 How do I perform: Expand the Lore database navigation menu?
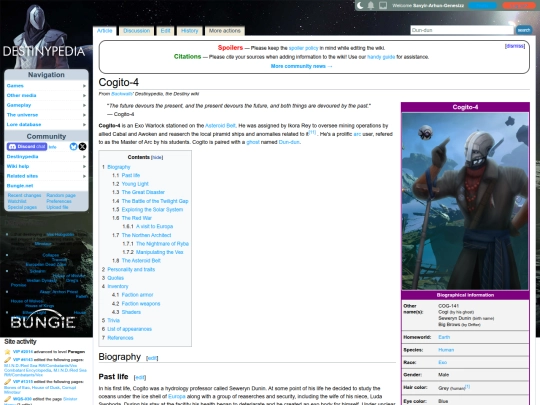pyautogui.click(x=46, y=124)
